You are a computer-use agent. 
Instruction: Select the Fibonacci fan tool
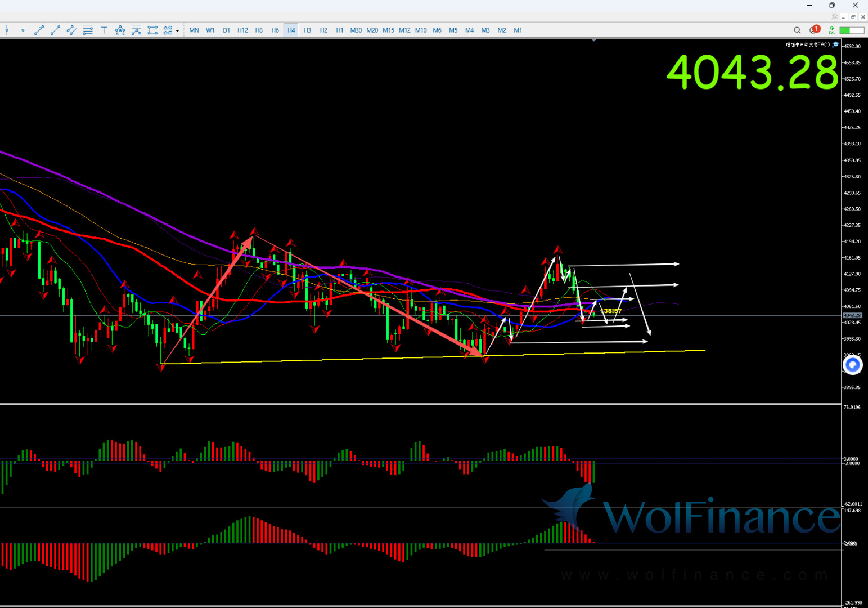click(x=136, y=30)
